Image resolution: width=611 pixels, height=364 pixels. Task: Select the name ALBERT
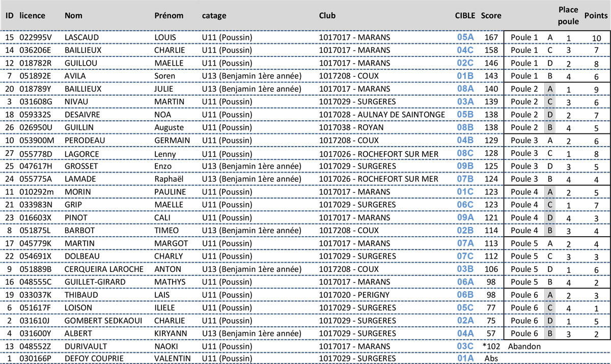tap(78, 333)
